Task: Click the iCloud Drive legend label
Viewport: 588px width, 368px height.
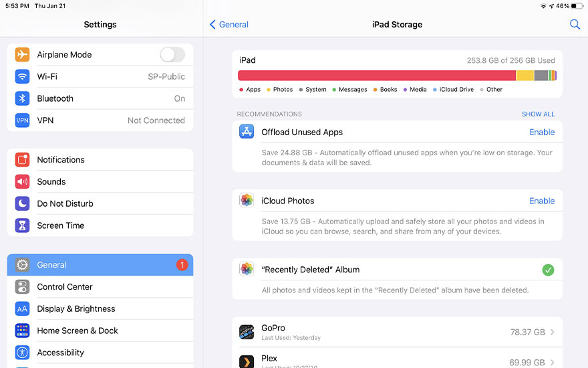Action: [456, 90]
